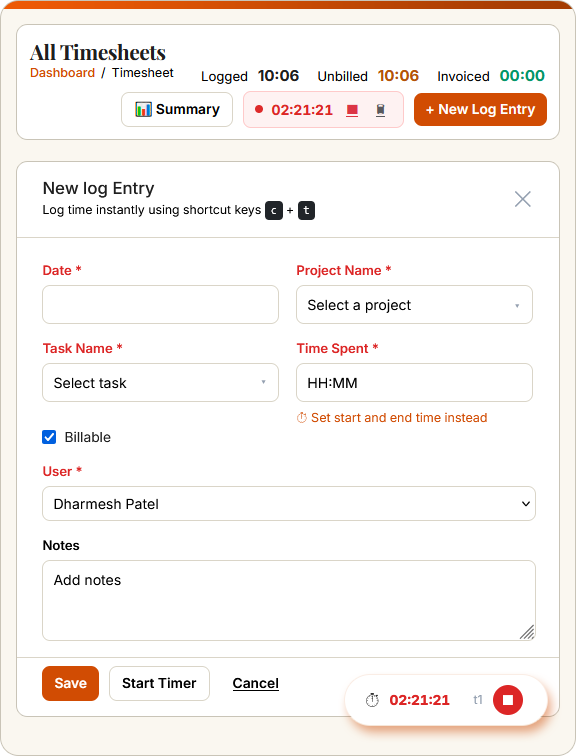Click into the Add notes textarea
This screenshot has width=576, height=756.
click(x=289, y=600)
